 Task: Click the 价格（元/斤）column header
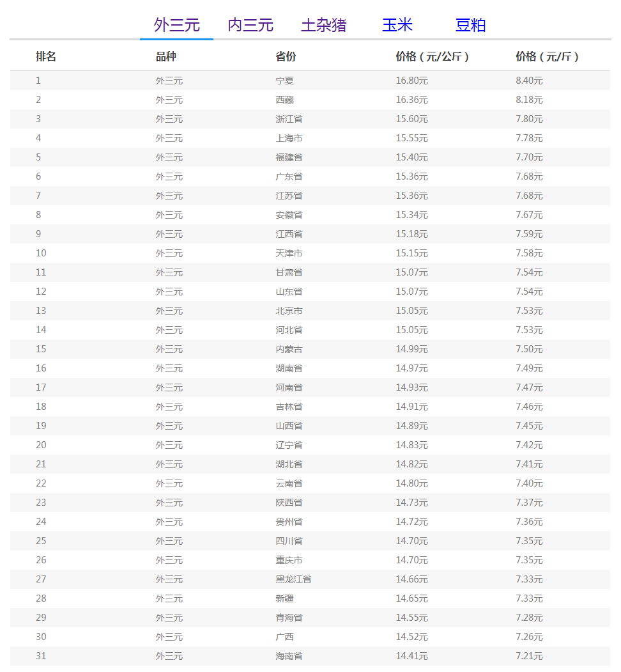point(548,56)
